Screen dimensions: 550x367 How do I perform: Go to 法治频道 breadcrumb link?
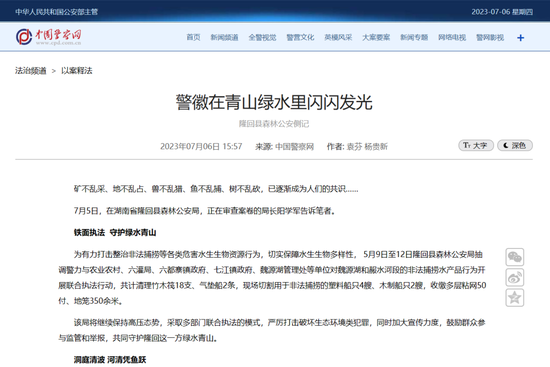click(31, 71)
